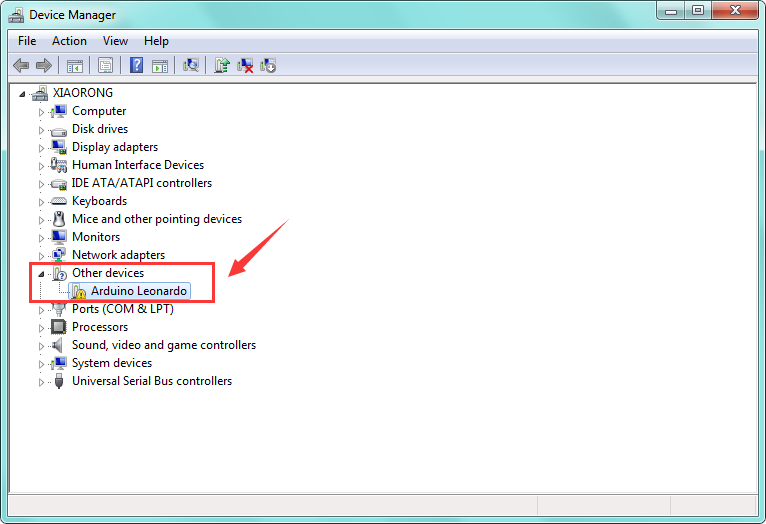The height and width of the screenshot is (524, 766).
Task: Click the XIAORONG computer root icon
Action: point(40,93)
